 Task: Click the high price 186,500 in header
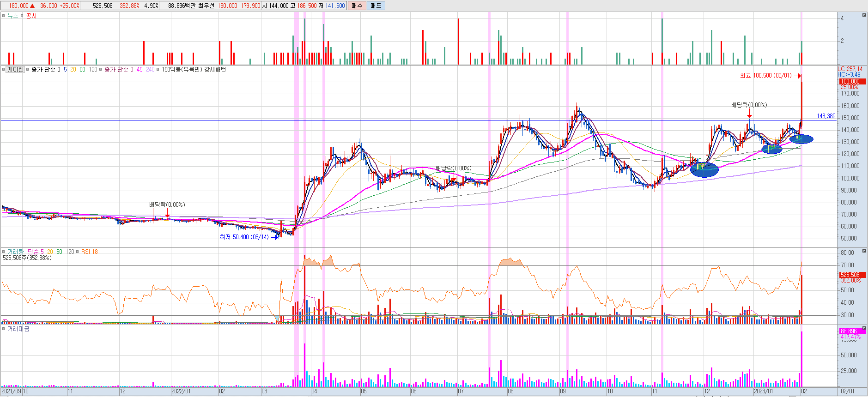coord(307,6)
